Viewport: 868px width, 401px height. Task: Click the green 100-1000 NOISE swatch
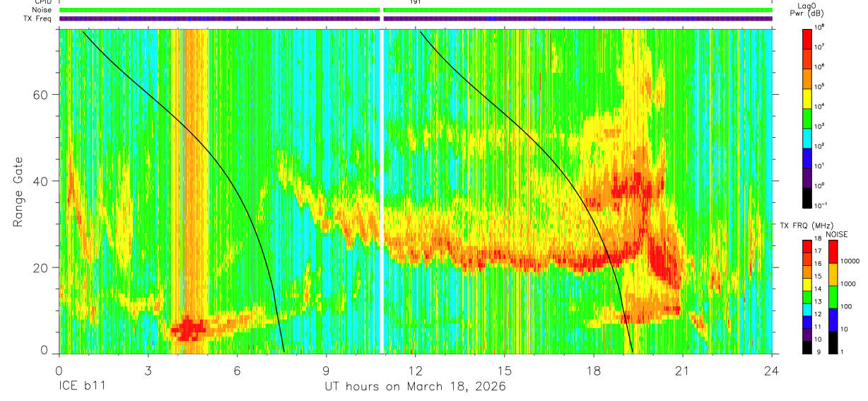tap(833, 297)
